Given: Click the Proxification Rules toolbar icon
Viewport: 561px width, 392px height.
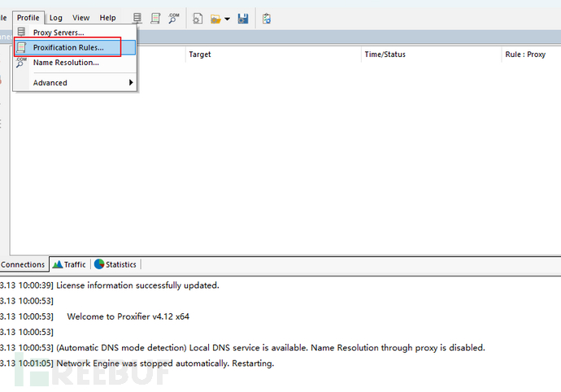Looking at the screenshot, I should (155, 18).
